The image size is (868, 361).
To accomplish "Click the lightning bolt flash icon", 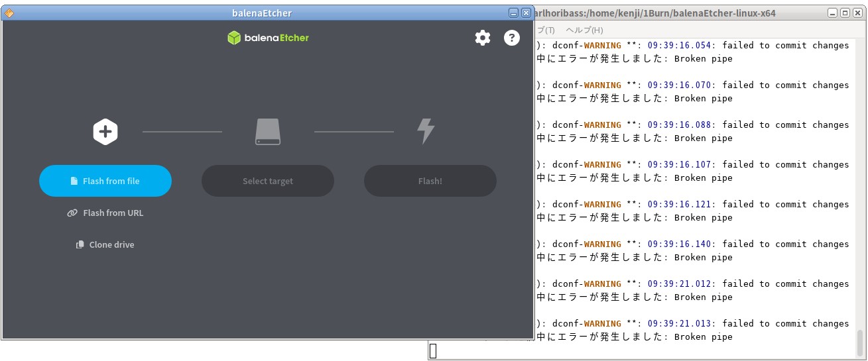I will 426,131.
